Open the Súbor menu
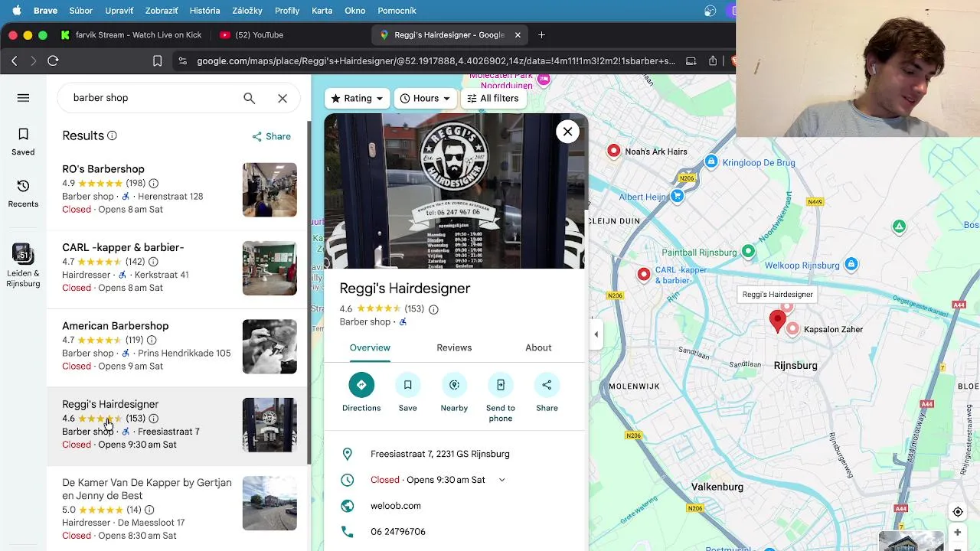This screenshot has height=551, width=980. (x=80, y=11)
